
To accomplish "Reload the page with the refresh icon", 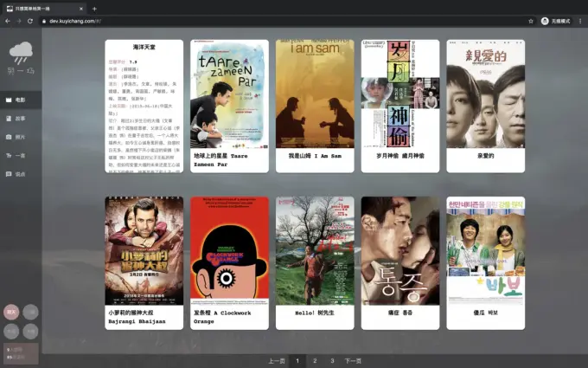I will [30, 21].
